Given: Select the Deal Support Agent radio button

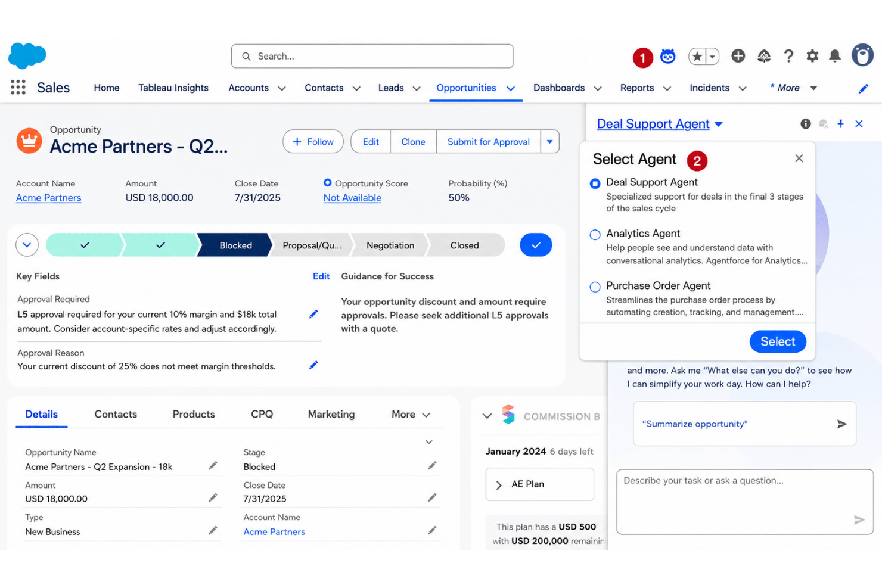Looking at the screenshot, I should pyautogui.click(x=595, y=183).
